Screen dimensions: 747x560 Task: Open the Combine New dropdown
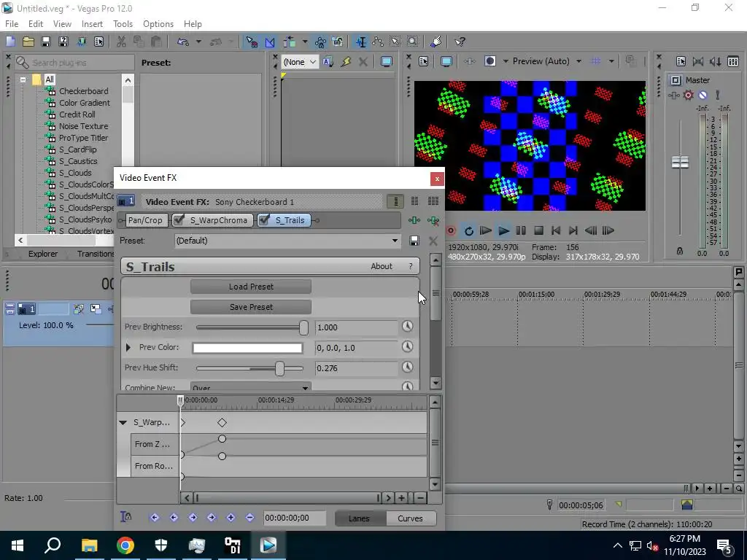coord(251,387)
